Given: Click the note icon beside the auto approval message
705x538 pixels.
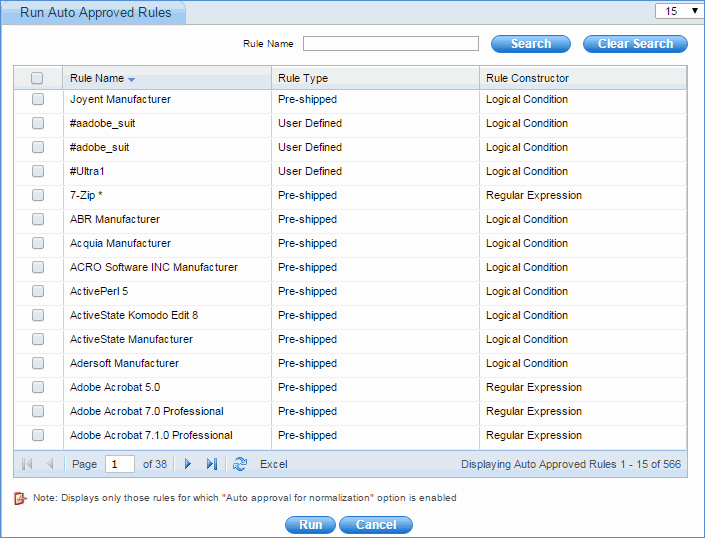Looking at the screenshot, I should (x=19, y=498).
